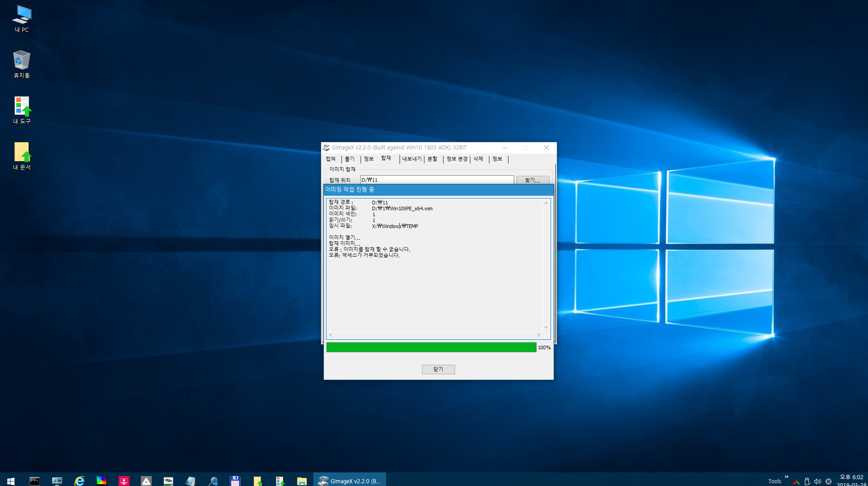
Task: Click the '오류: 액세스가 거부되었습니다.' line
Action: pos(364,255)
